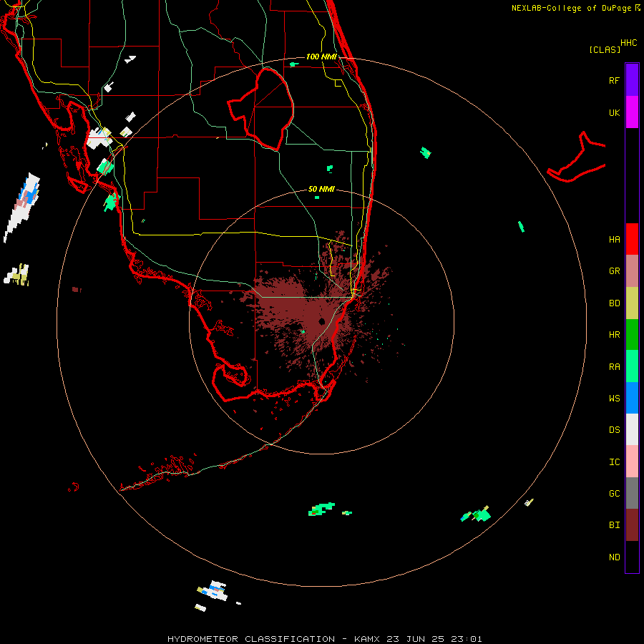
Task: Click the [CLAS] legend header
Action: 605,49
